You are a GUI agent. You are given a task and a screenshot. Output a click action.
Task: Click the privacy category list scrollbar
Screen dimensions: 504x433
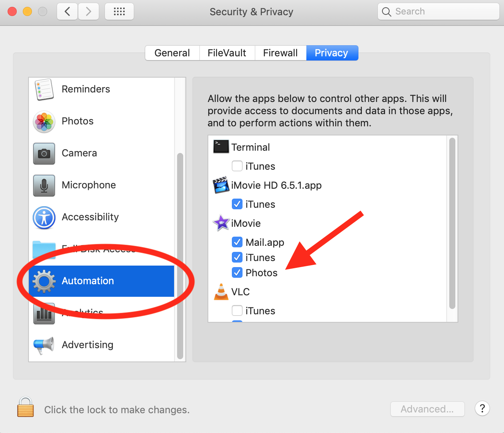tap(180, 256)
